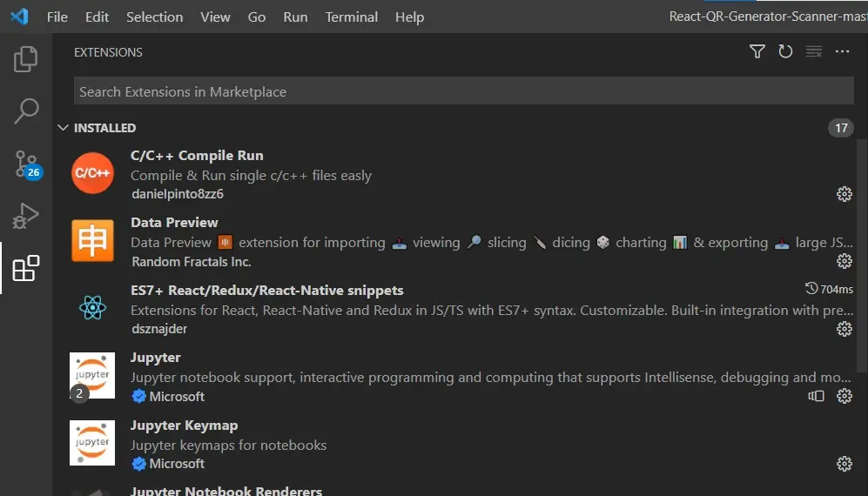Clear extensions search results icon
Viewport: 868px width, 496px height.
tap(814, 51)
